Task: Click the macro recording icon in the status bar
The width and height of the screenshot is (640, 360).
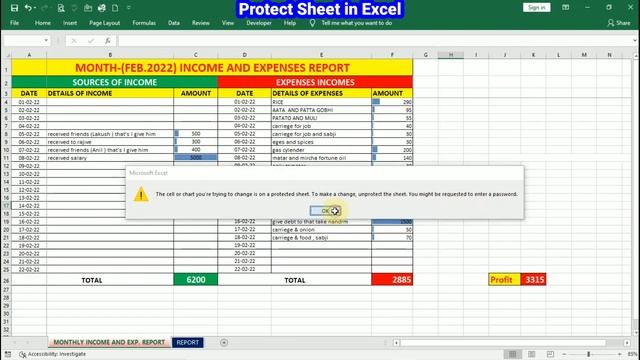Action: click(x=8, y=354)
